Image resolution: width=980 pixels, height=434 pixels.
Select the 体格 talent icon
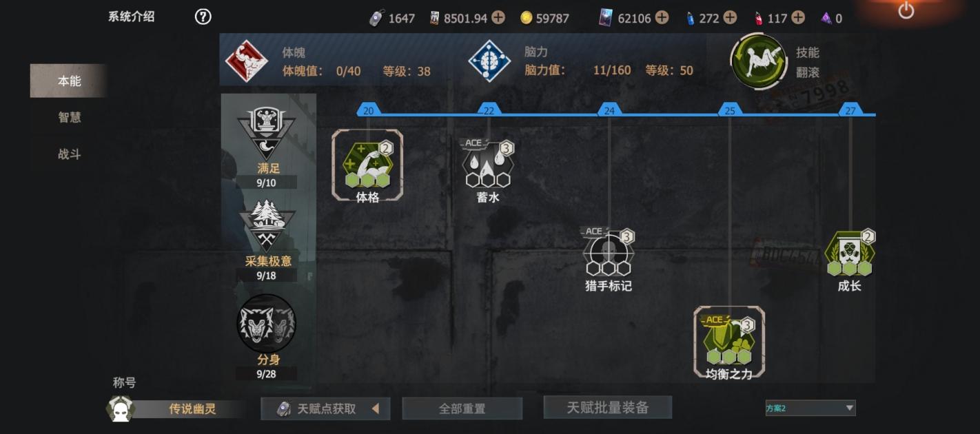click(x=367, y=165)
